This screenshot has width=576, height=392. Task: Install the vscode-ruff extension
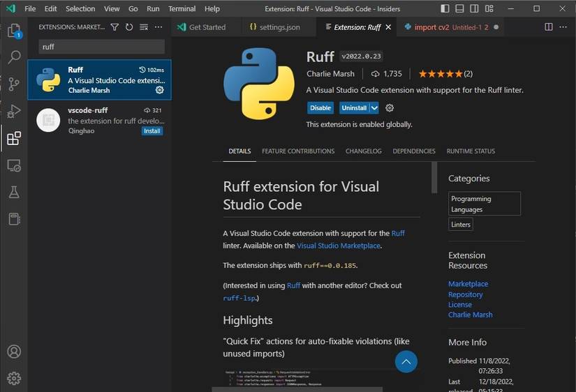[x=152, y=131]
